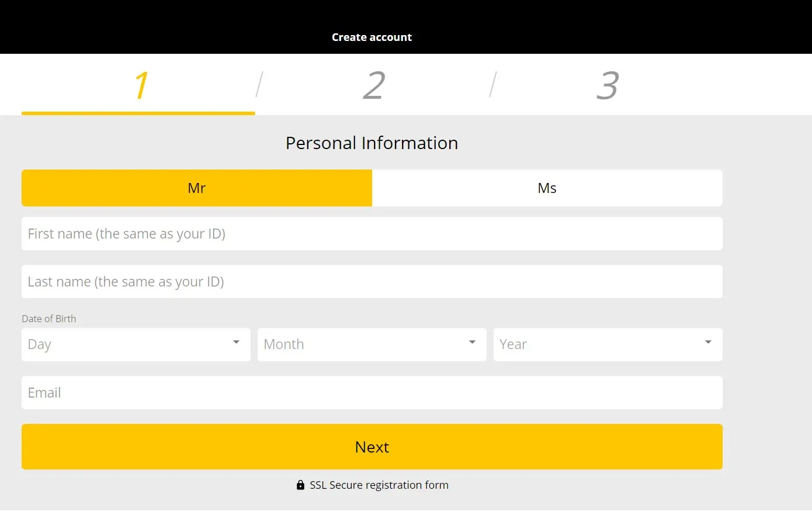Jump to step 2 of registration
This screenshot has height=511, width=812.
373,85
